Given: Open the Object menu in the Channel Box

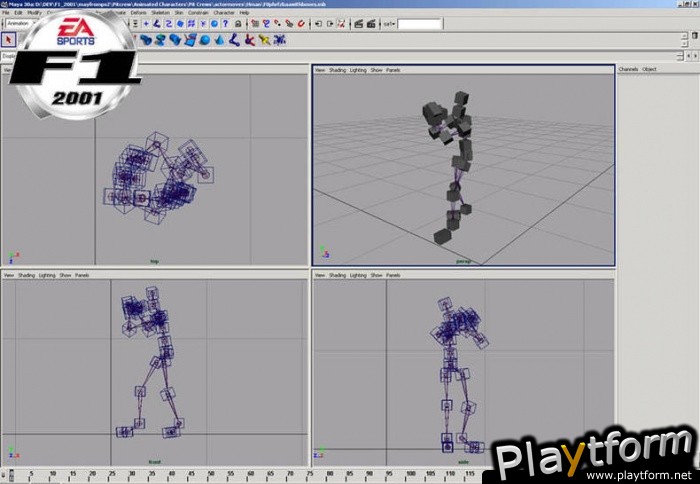Looking at the screenshot, I should 649,69.
